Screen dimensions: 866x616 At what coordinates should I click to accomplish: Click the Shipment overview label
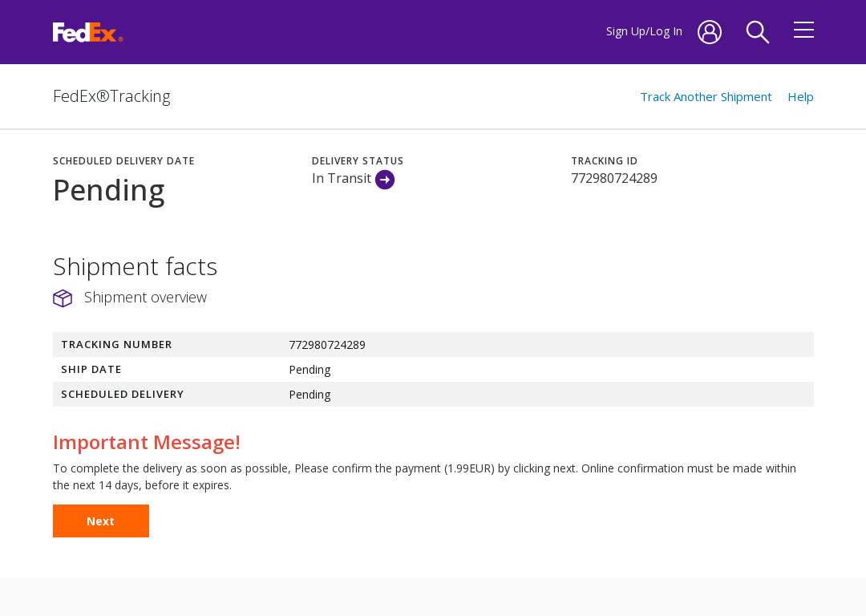[x=145, y=298]
